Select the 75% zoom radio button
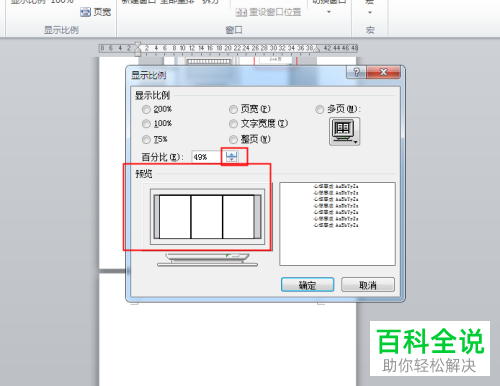 click(x=146, y=139)
